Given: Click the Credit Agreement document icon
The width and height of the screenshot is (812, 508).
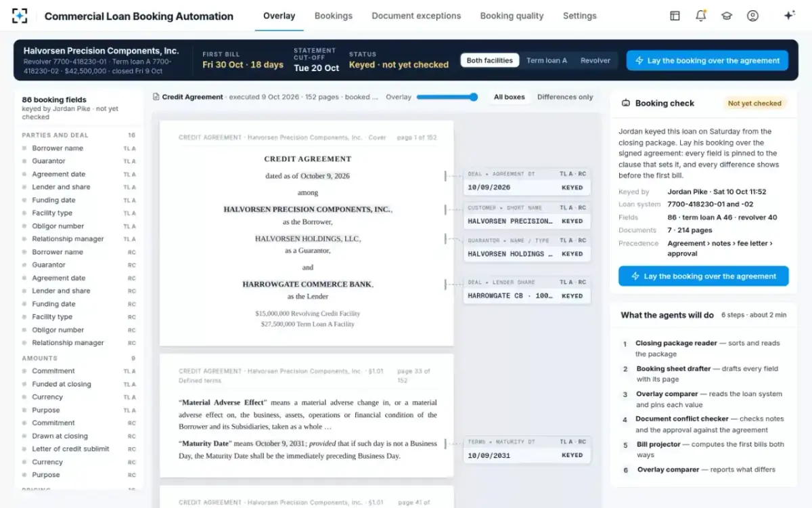Looking at the screenshot, I should tap(156, 97).
